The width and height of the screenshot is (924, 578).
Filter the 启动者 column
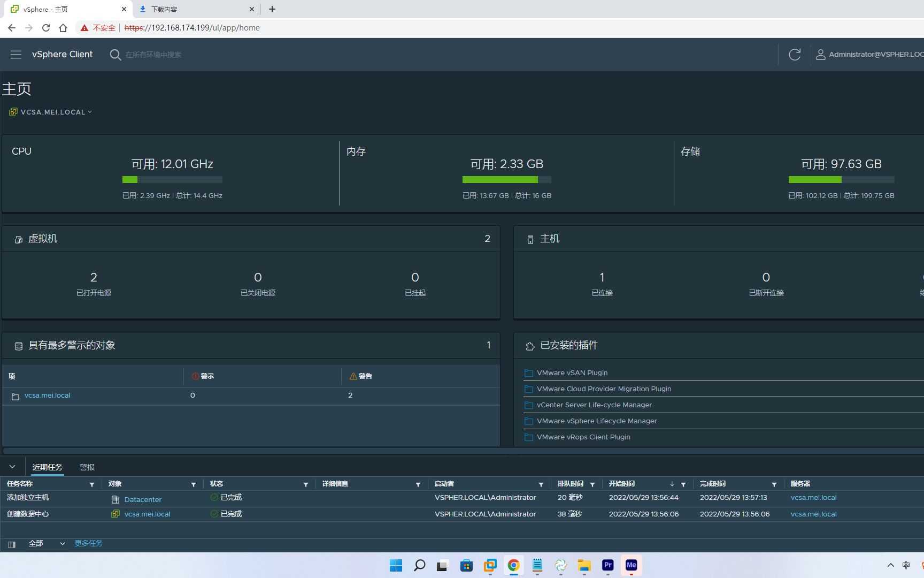point(541,484)
